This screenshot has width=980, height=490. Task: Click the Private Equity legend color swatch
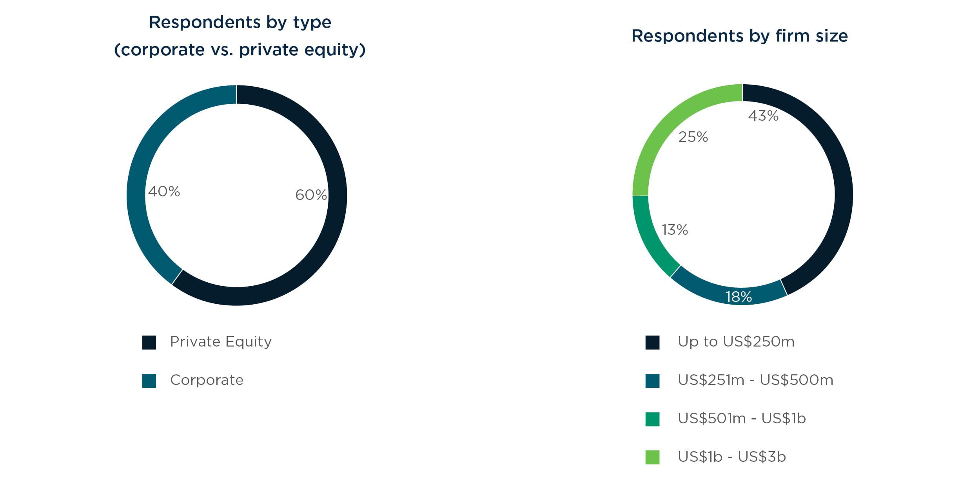pyautogui.click(x=149, y=342)
